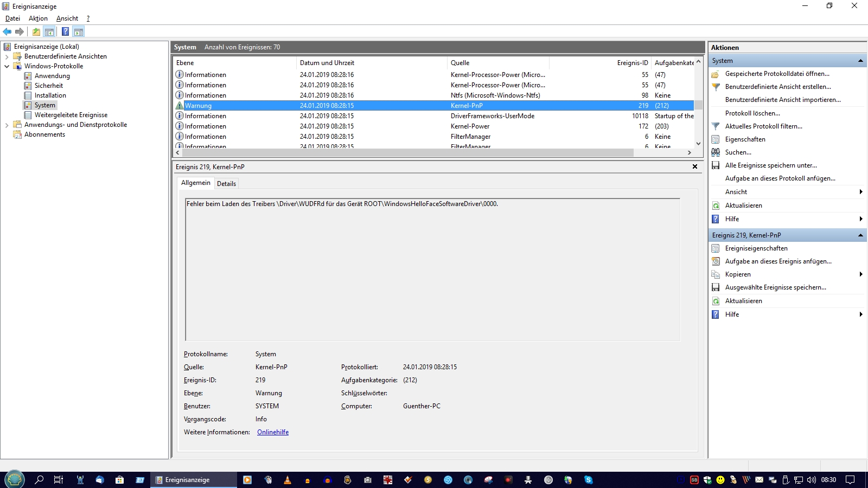
Task: Toggle the action pane visibility toolbar button
Action: coord(79,32)
